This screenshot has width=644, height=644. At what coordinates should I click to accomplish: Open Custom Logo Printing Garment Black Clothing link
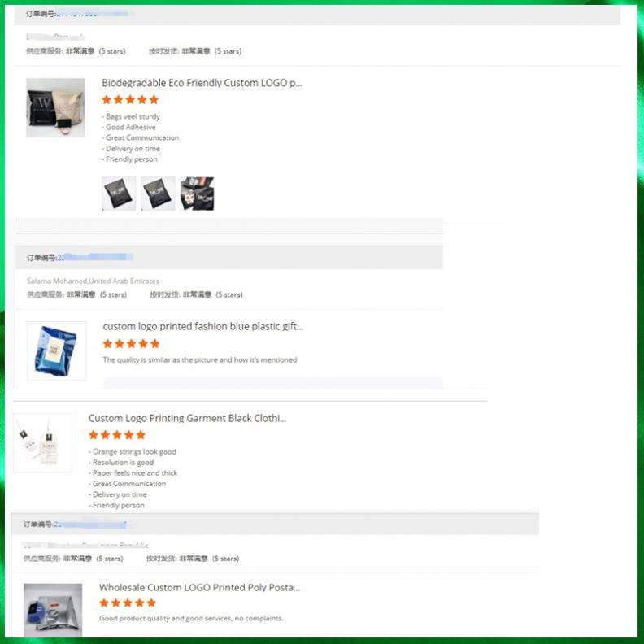pos(187,418)
